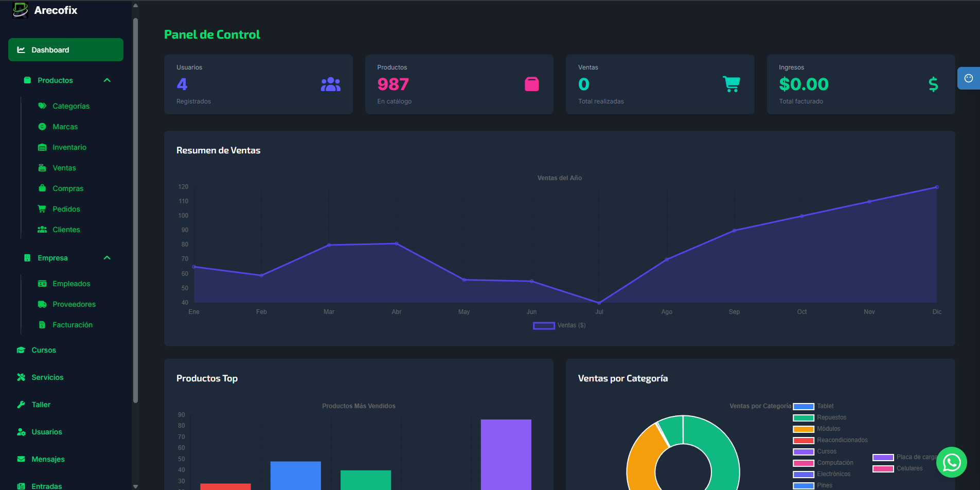This screenshot has width=980, height=490.
Task: Open the Facturación link
Action: (x=73, y=325)
